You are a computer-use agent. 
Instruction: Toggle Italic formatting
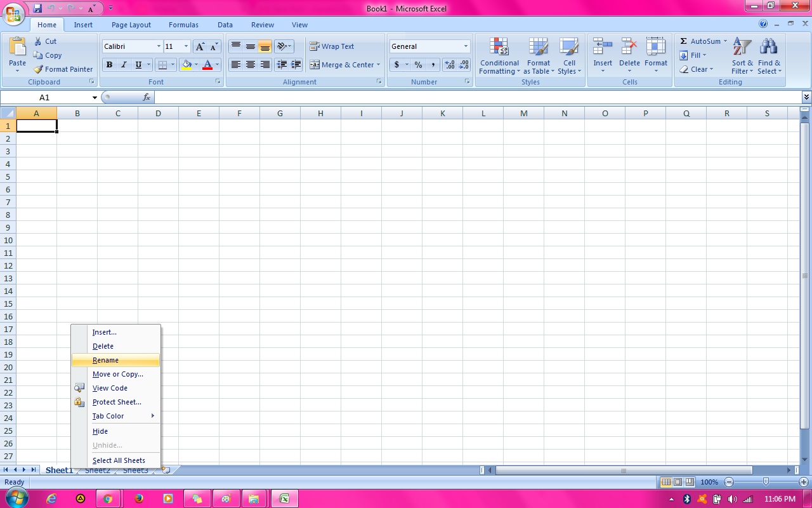[124, 65]
